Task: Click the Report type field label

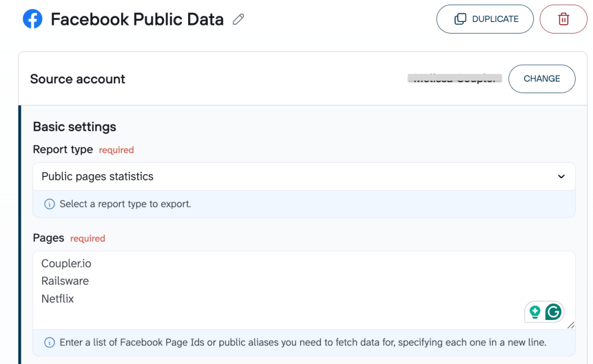Action: (x=63, y=149)
